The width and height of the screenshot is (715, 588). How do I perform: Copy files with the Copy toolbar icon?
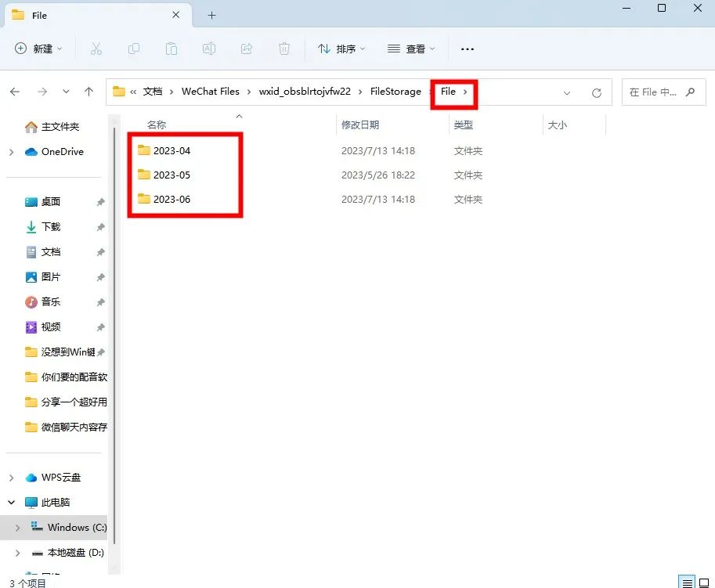coord(134,49)
